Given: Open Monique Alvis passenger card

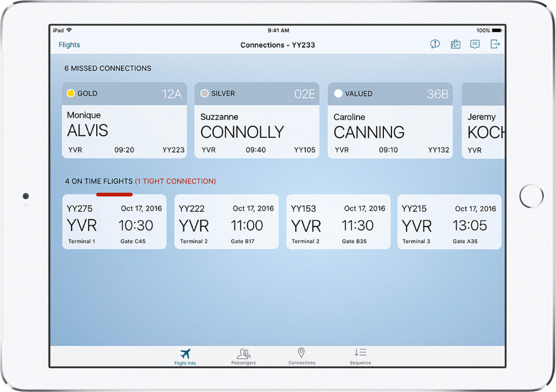Looking at the screenshot, I should pos(124,121).
